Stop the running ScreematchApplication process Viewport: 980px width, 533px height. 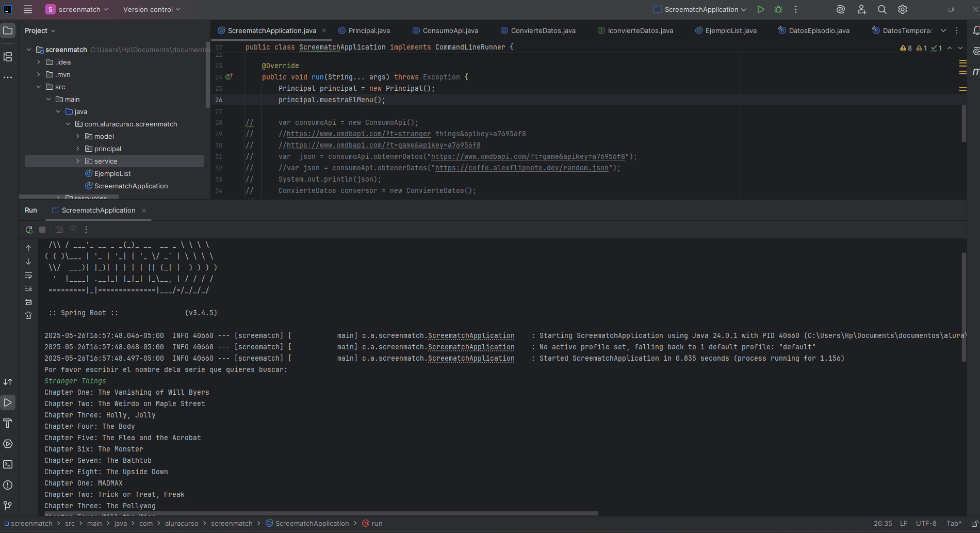[42, 230]
